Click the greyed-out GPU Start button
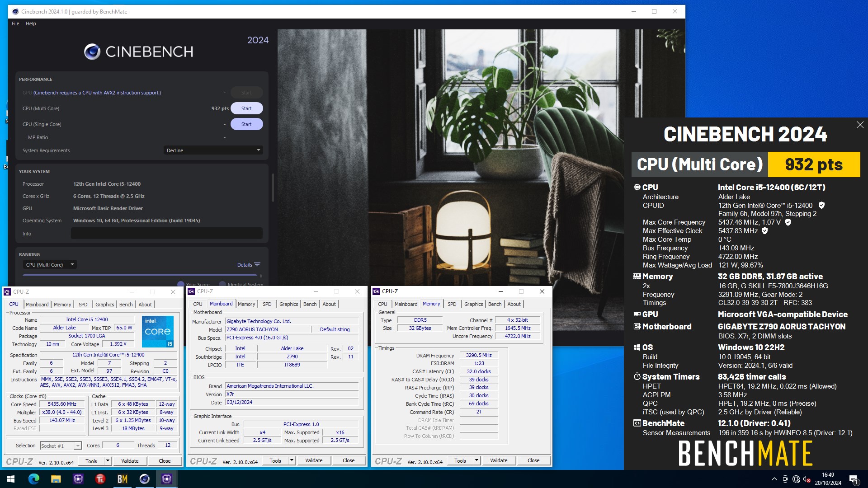The width and height of the screenshot is (868, 488). click(x=246, y=93)
